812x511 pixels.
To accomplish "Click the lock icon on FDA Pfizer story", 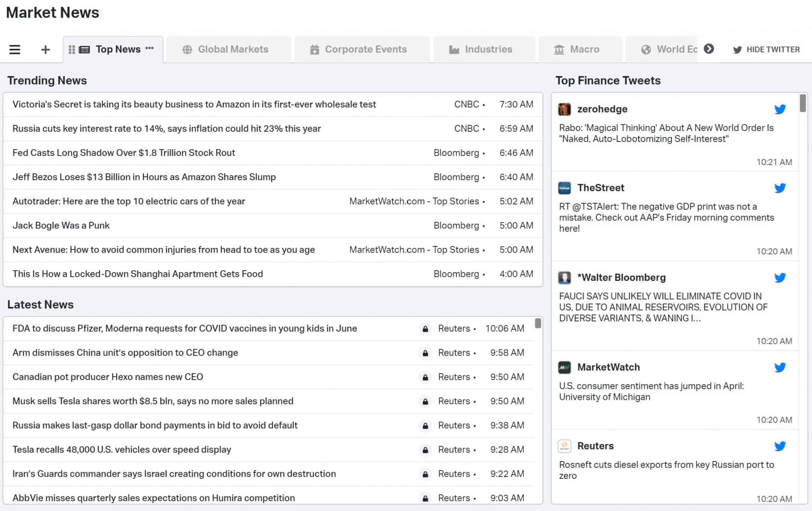I will (425, 329).
